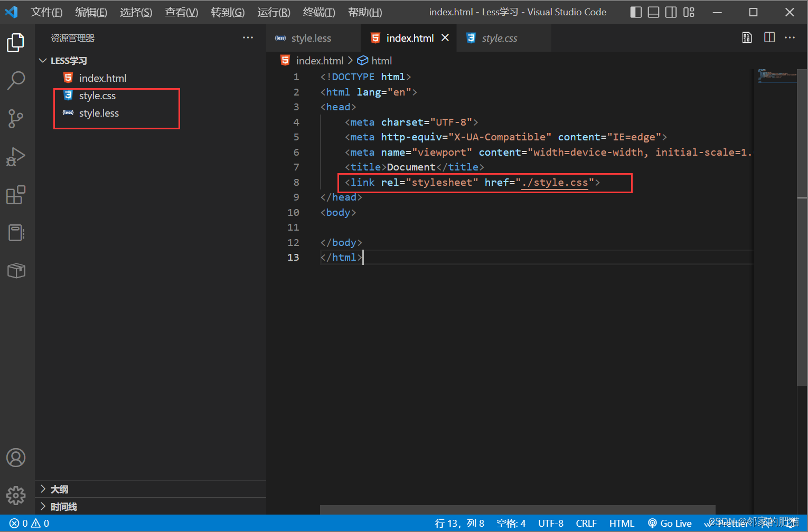Open 终端(T) menu

point(319,12)
